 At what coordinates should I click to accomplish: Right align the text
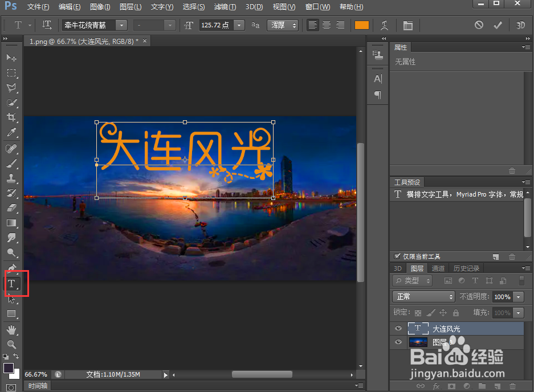click(x=340, y=25)
